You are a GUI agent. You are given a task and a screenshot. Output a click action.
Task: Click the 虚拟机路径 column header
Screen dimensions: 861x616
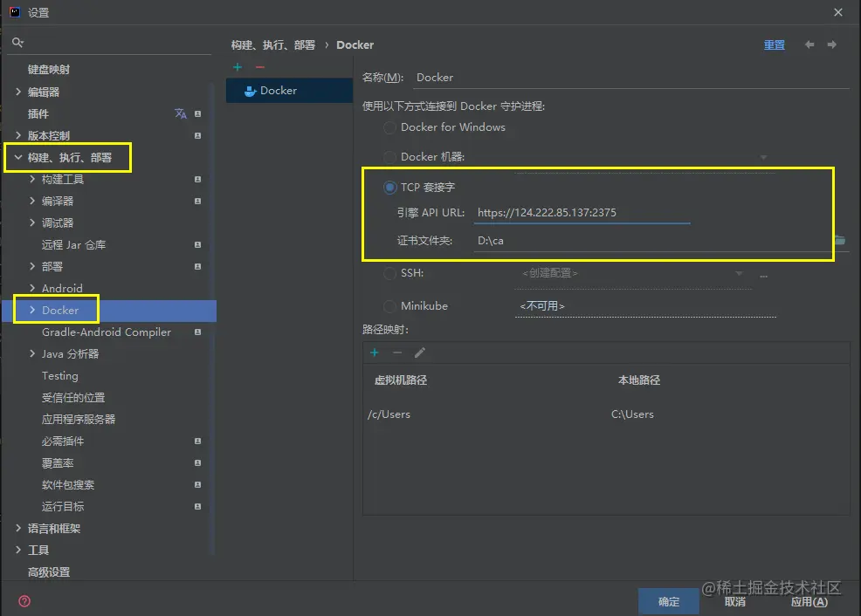click(401, 380)
